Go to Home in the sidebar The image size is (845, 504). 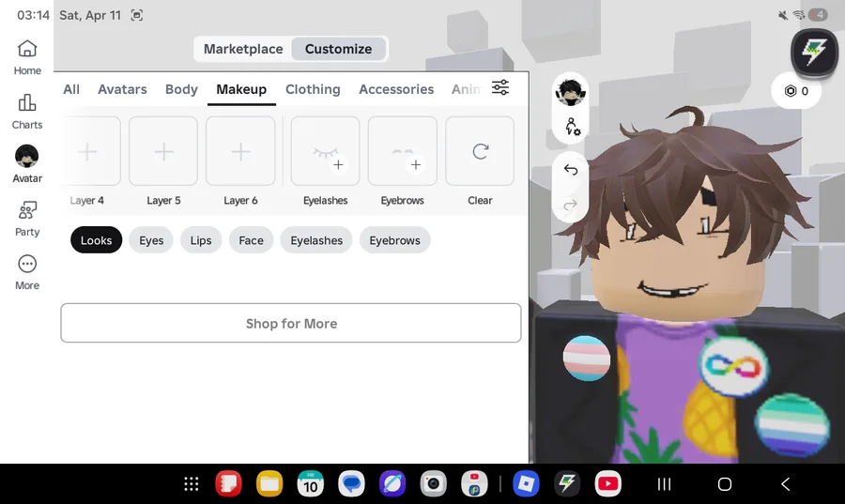click(27, 57)
